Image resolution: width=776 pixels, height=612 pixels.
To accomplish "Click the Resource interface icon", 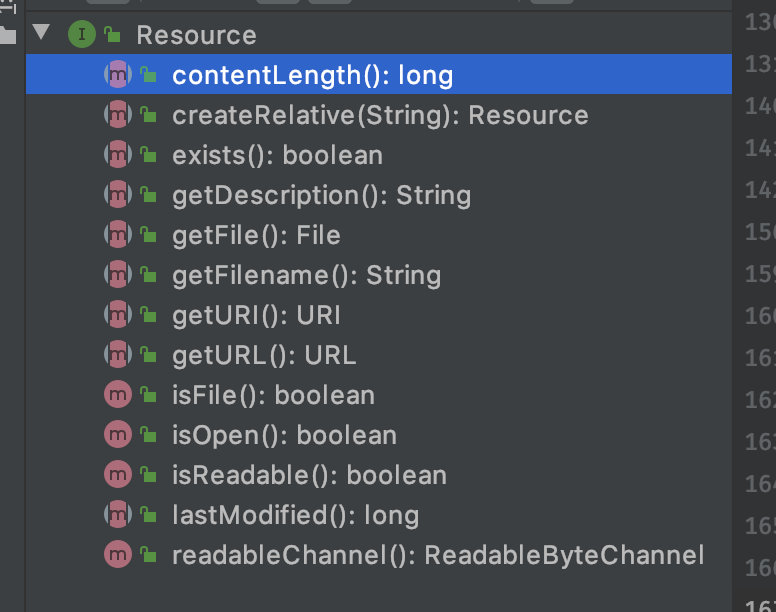I will [x=81, y=35].
